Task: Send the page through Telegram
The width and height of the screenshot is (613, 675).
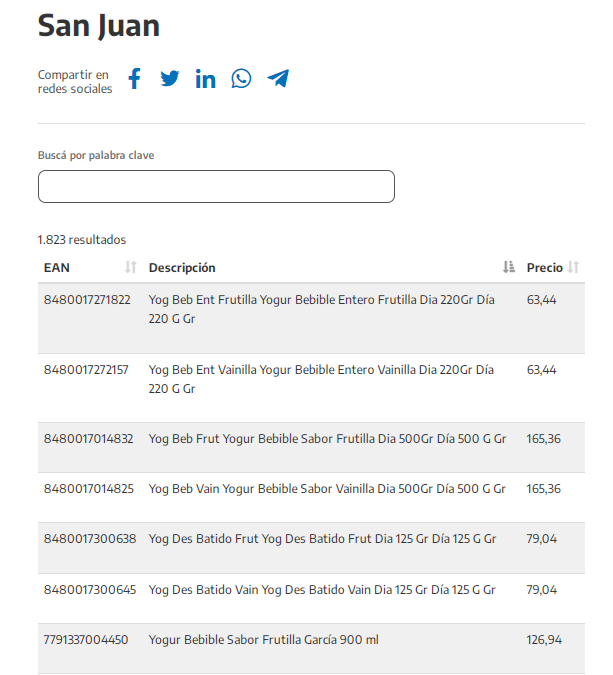Action: (x=278, y=79)
